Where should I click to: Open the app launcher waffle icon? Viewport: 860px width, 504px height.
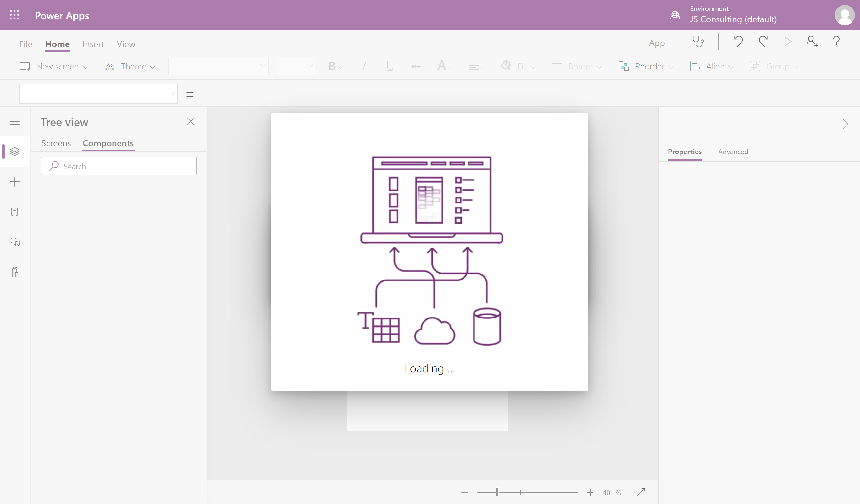coord(14,15)
